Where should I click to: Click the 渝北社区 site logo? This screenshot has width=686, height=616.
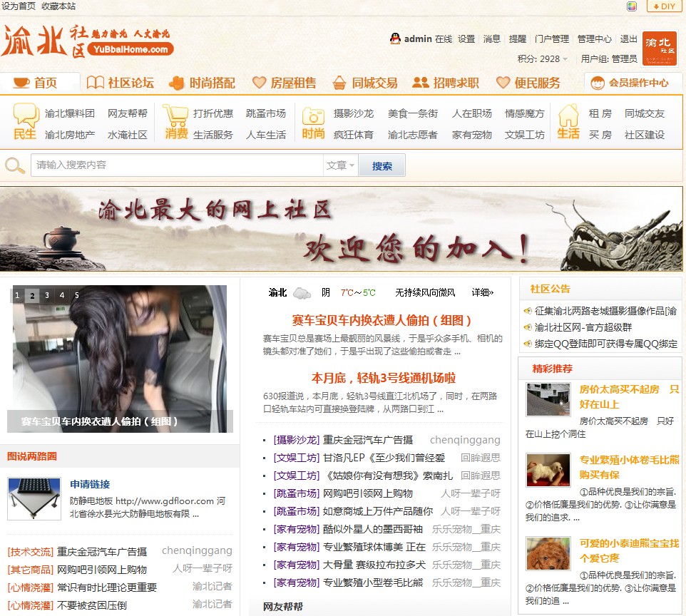click(88, 41)
